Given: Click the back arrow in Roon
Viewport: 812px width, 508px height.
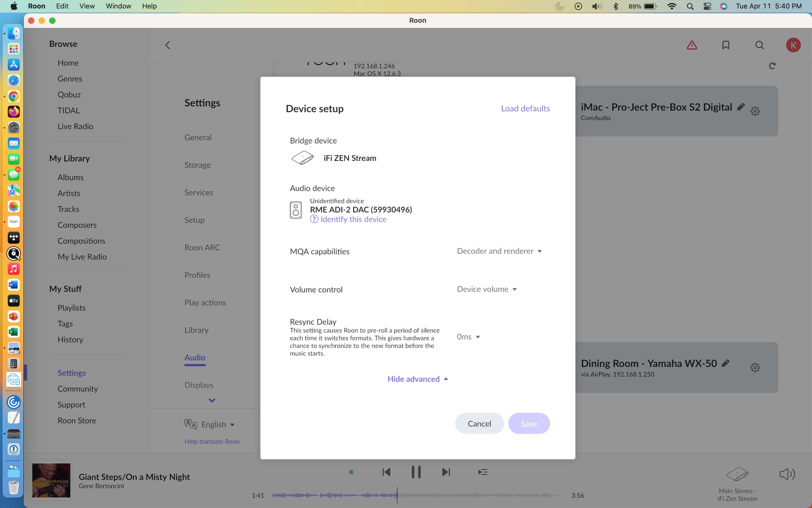Looking at the screenshot, I should coord(167,45).
